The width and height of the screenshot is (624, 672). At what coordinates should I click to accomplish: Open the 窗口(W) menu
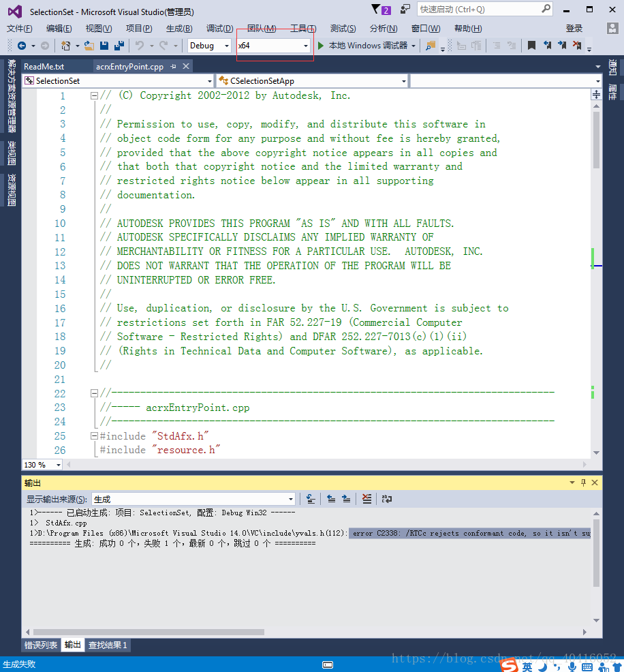426,29
